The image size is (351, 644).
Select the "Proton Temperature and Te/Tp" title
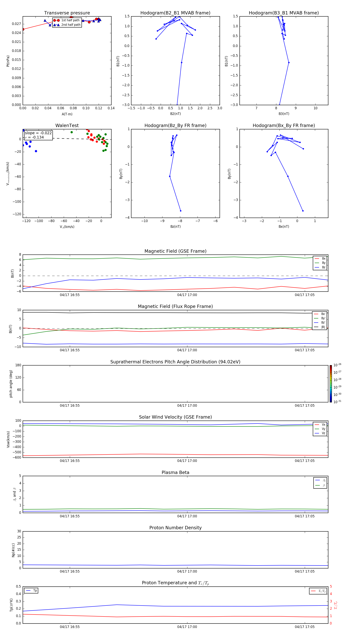coord(175,583)
